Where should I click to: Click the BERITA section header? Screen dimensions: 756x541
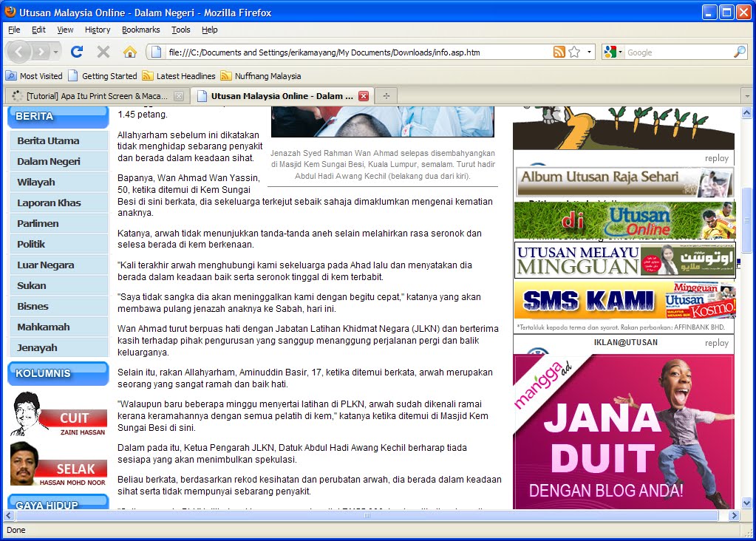pos(58,118)
